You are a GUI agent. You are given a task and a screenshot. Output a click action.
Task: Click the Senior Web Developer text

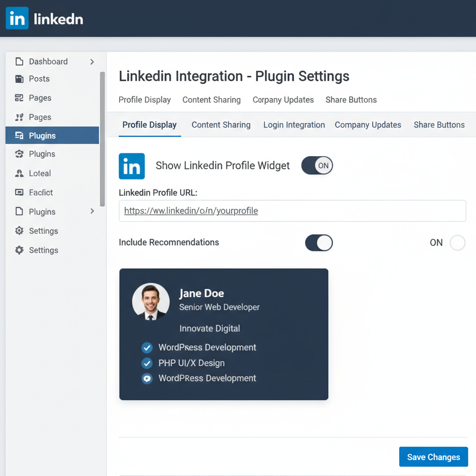coord(219,307)
